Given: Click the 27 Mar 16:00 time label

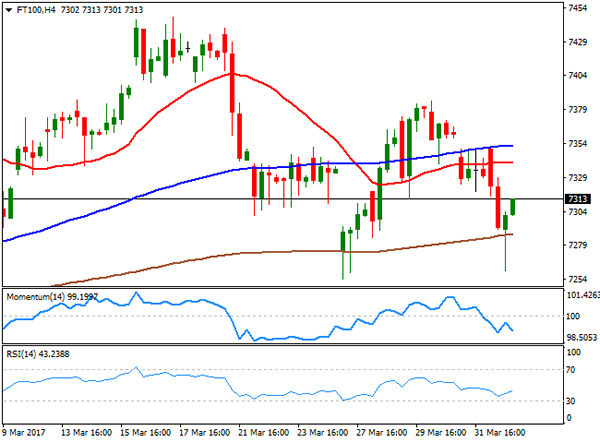Looking at the screenshot, I should coord(382,433).
